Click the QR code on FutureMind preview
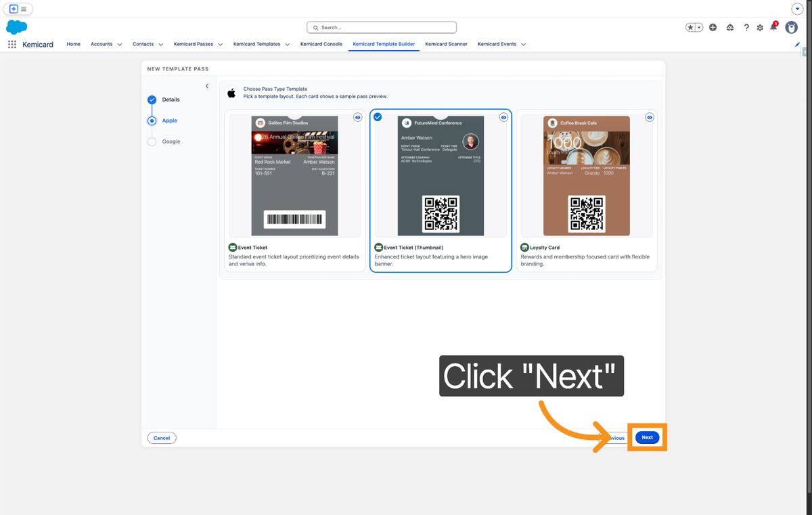 click(x=441, y=214)
